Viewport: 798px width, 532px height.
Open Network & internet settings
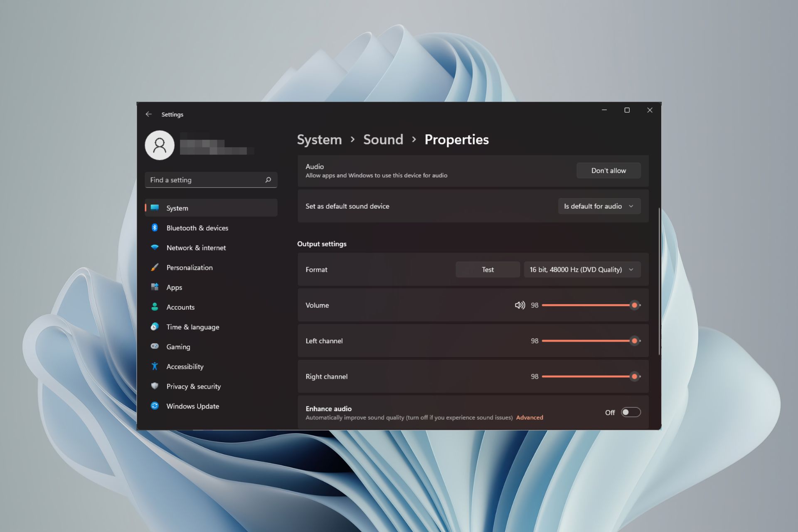196,247
